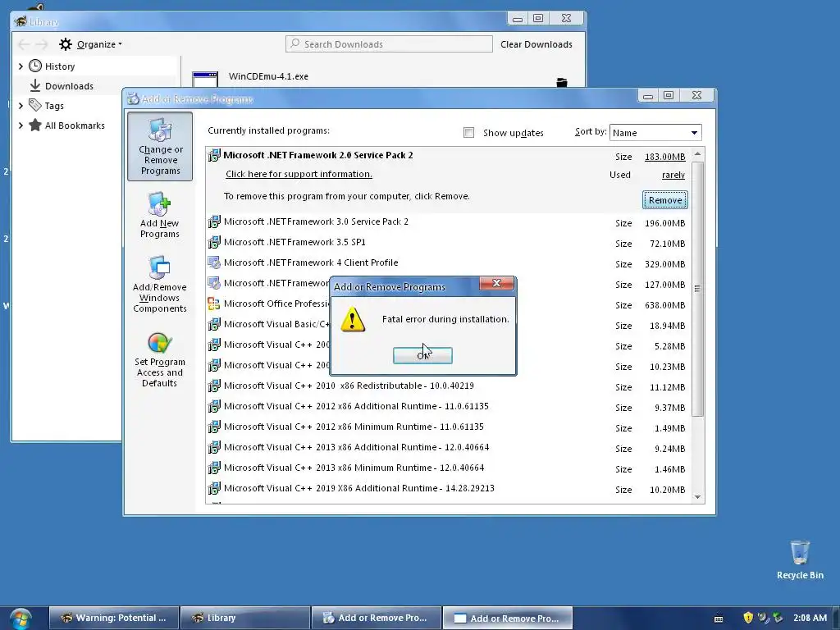Viewport: 840px width, 630px height.
Task: Select .NET Framework 4 Client Profile icon
Action: coord(214,262)
